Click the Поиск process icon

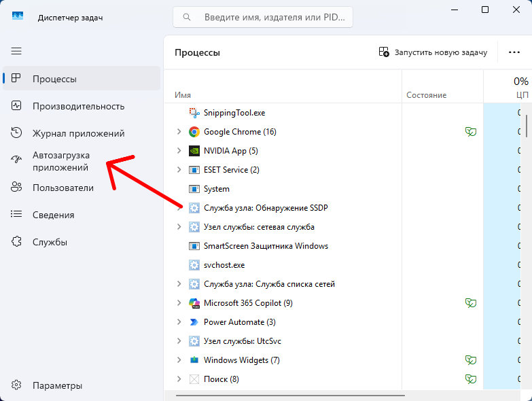click(194, 379)
